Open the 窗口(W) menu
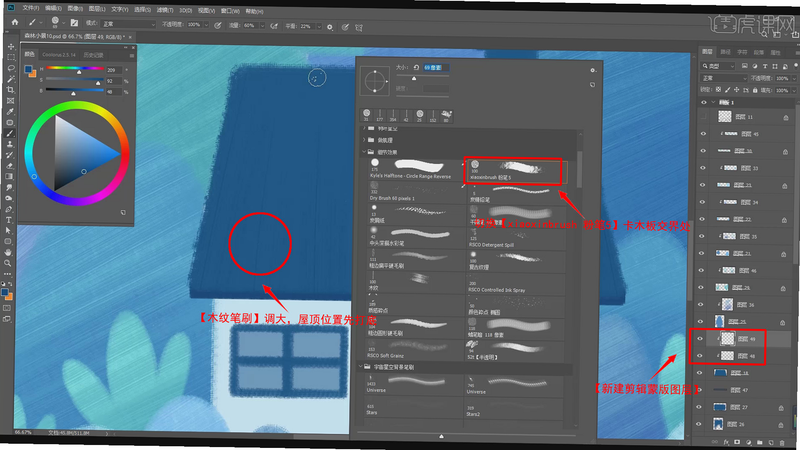This screenshot has height=450, width=800. (231, 11)
